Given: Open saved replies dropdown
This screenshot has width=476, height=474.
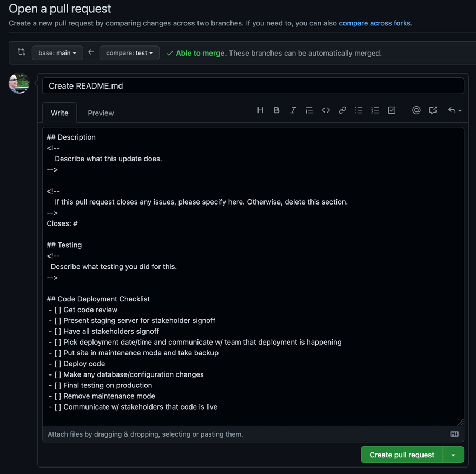Looking at the screenshot, I should (454, 110).
